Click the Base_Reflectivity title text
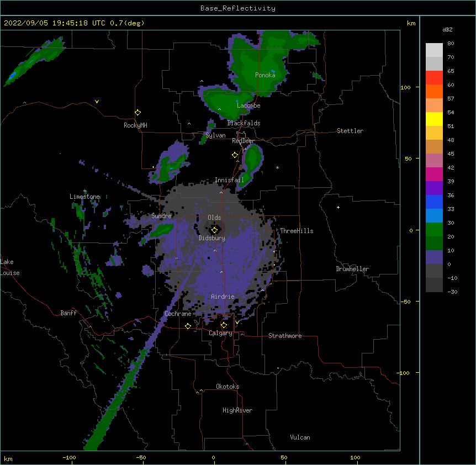 (238, 8)
